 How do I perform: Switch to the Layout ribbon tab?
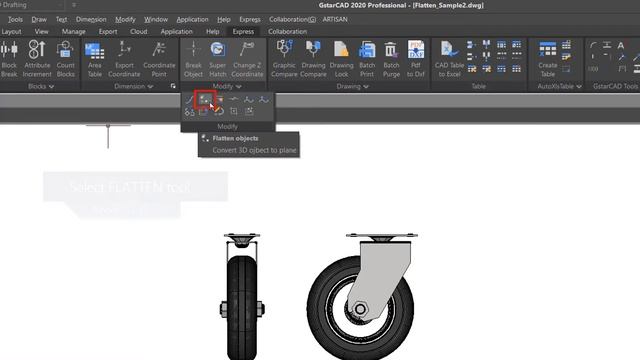pyautogui.click(x=11, y=31)
